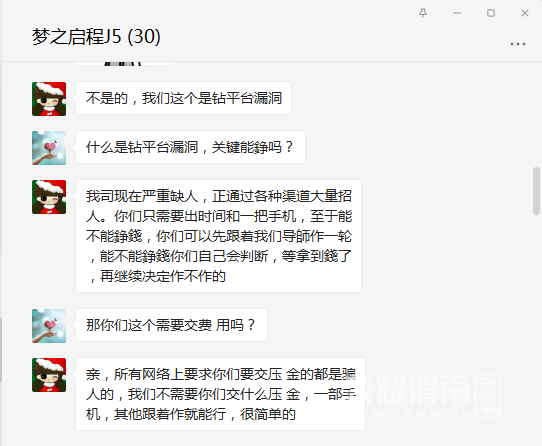Minimize the WeChat chat window
The width and height of the screenshot is (542, 446).
(x=457, y=13)
